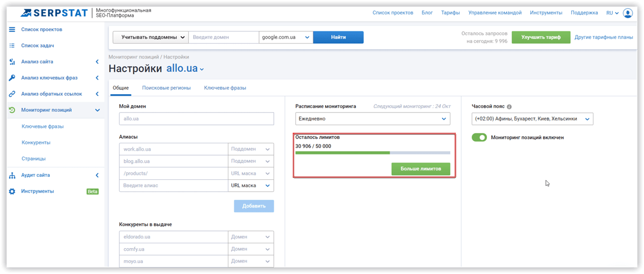
Task: Switch to the Общие tab
Action: (121, 88)
